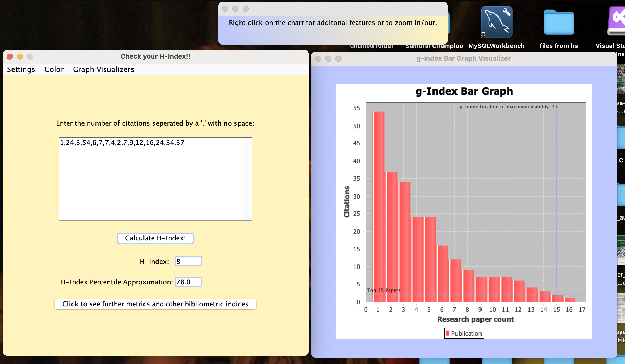
Task: Click the g-index Visualizer window close button
Action: click(x=318, y=59)
